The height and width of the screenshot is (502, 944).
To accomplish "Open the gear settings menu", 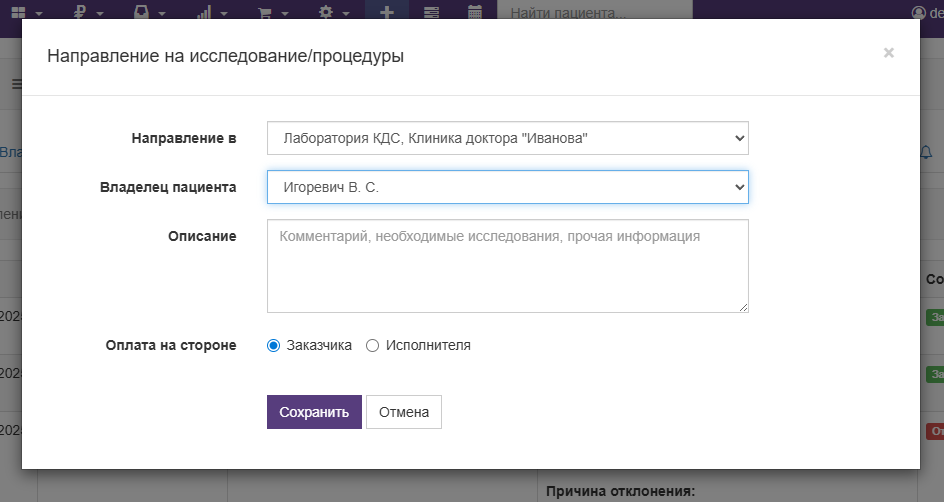I will point(326,12).
